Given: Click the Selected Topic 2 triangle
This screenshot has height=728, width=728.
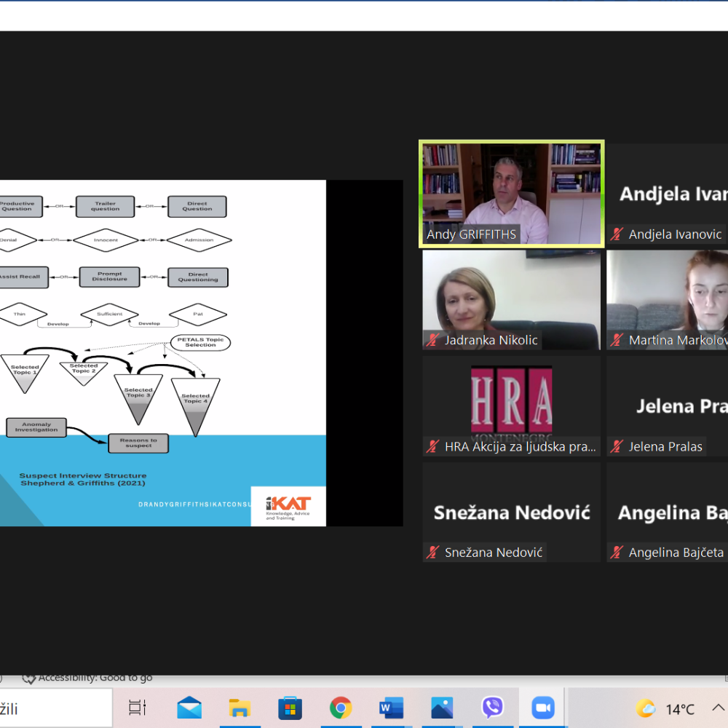Looking at the screenshot, I should [x=84, y=372].
